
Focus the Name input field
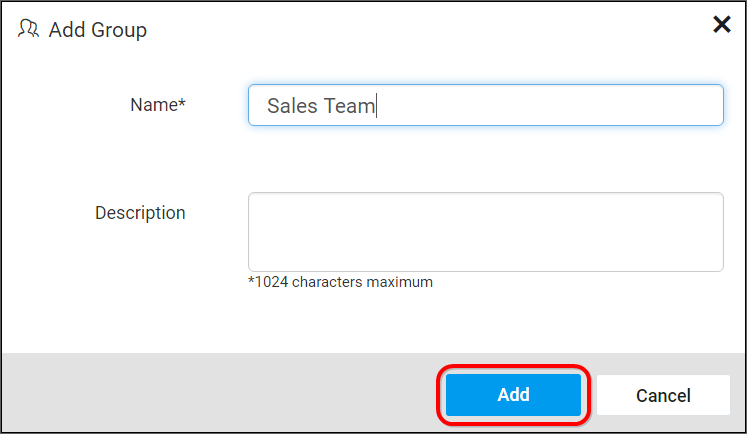point(485,105)
